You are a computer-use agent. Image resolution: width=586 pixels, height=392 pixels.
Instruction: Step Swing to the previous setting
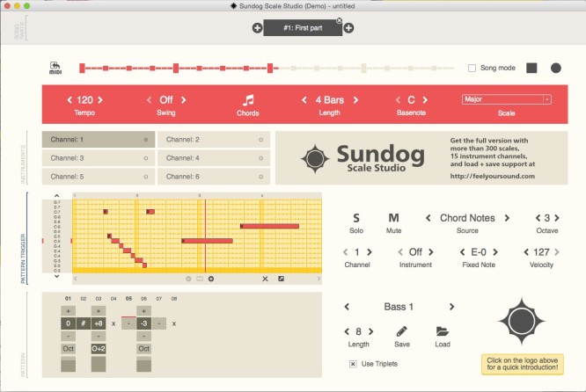point(149,99)
